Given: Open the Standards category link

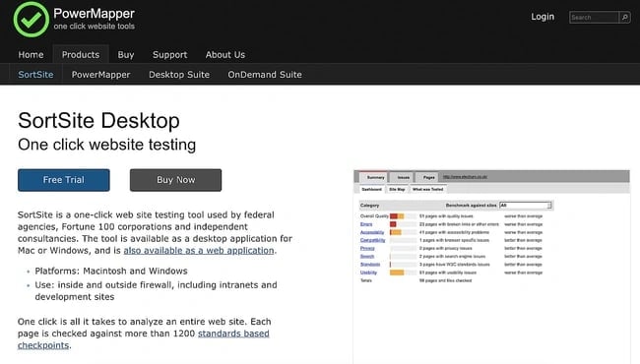Looking at the screenshot, I should pos(370,264).
